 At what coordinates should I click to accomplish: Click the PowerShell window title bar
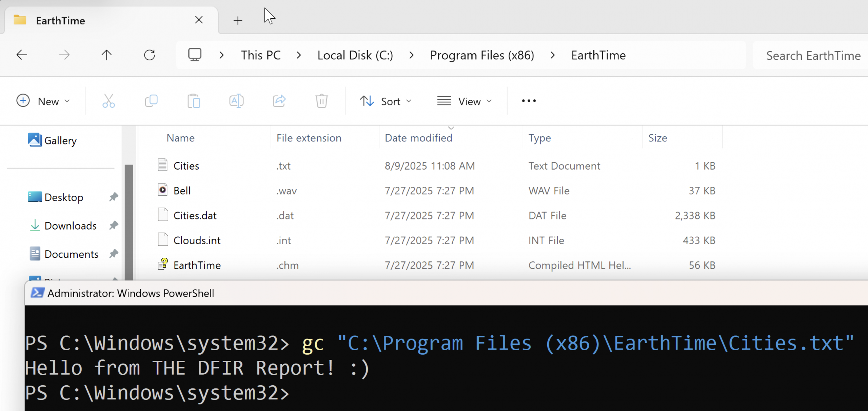[x=446, y=293]
